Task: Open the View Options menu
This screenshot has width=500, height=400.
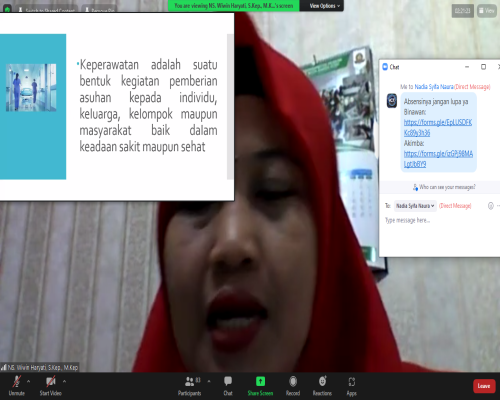Action: [x=322, y=6]
